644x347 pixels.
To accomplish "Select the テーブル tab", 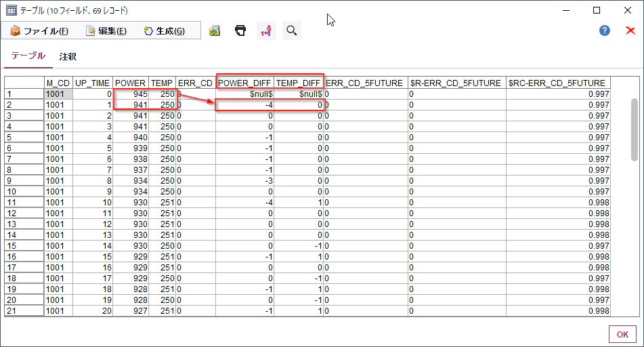I will (28, 56).
